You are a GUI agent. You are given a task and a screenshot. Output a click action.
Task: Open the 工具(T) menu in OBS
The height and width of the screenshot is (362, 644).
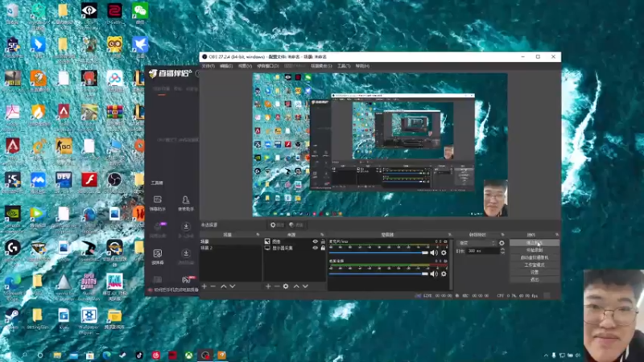(x=344, y=66)
